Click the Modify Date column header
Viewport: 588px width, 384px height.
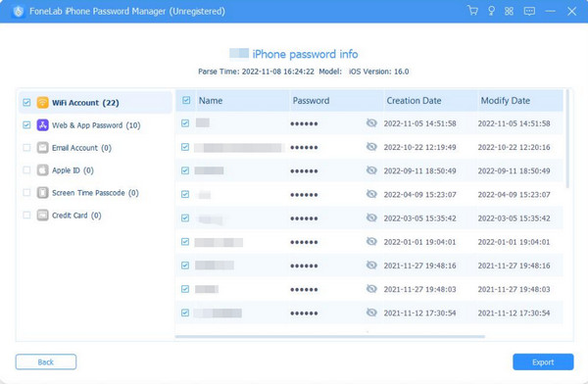(x=520, y=101)
